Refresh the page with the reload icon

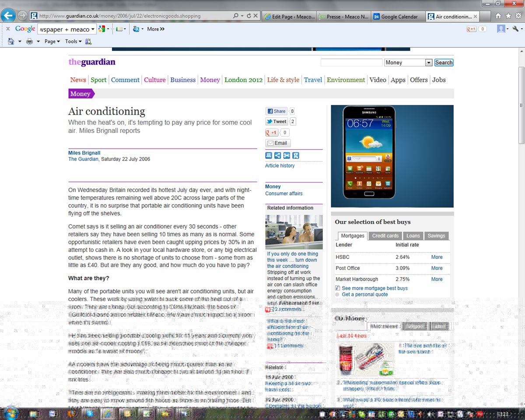[249, 16]
